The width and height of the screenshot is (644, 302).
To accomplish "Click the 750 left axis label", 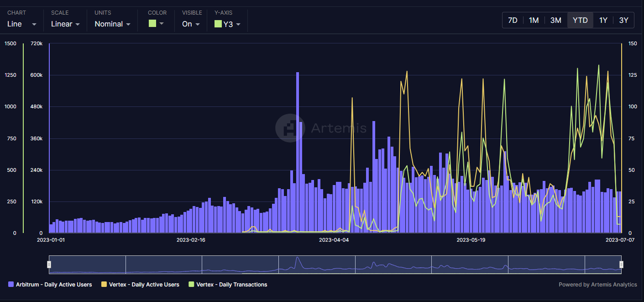I will click(x=12, y=138).
